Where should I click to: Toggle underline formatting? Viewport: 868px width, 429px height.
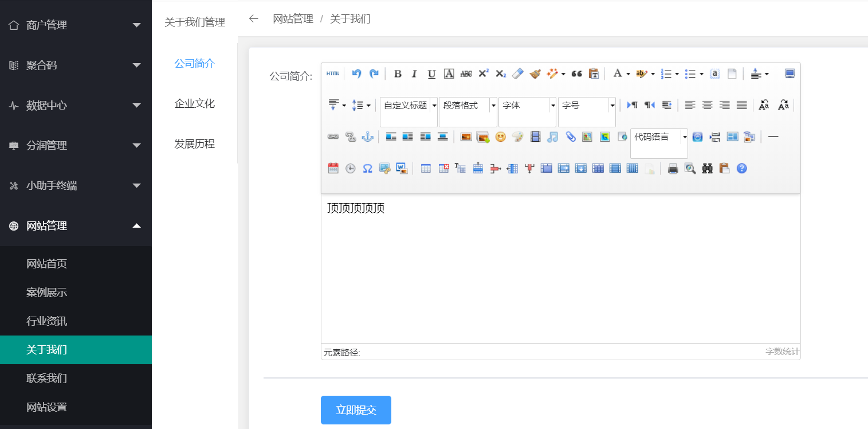431,74
